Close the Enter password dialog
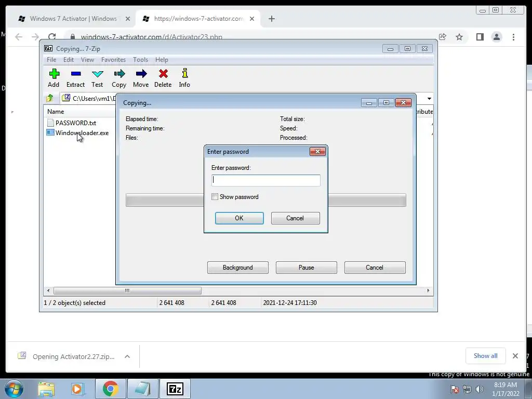The image size is (532, 399). click(x=317, y=151)
